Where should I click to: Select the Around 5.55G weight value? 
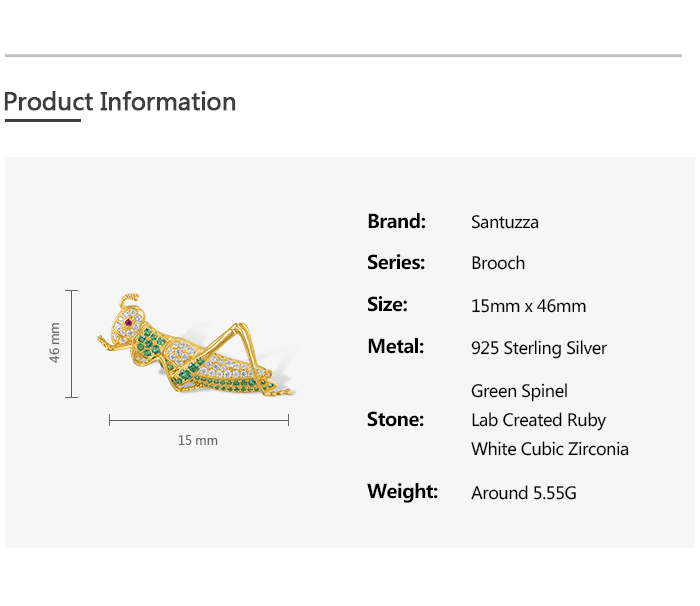pos(524,493)
